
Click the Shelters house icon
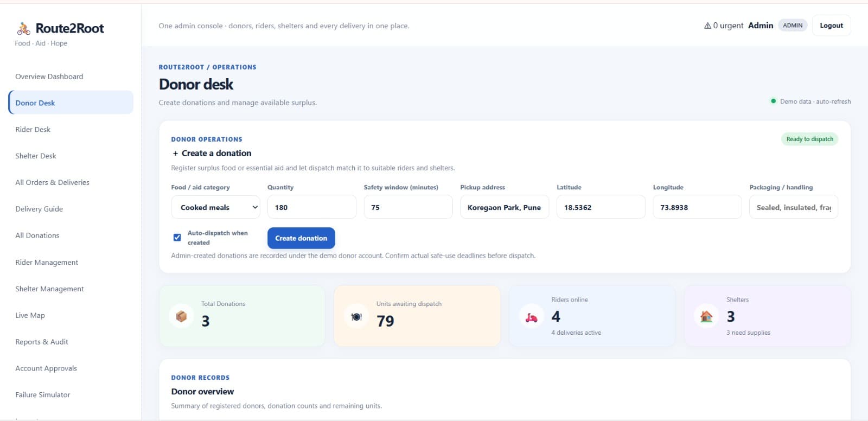[706, 316]
